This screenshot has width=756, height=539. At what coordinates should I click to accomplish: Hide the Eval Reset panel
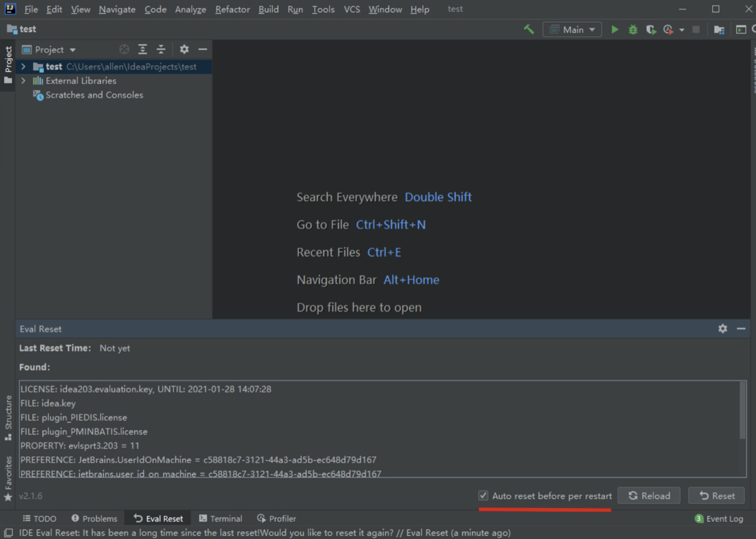(741, 329)
